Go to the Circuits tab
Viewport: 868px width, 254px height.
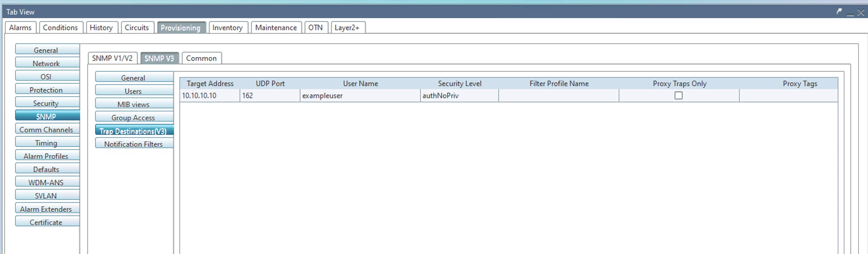click(x=137, y=28)
